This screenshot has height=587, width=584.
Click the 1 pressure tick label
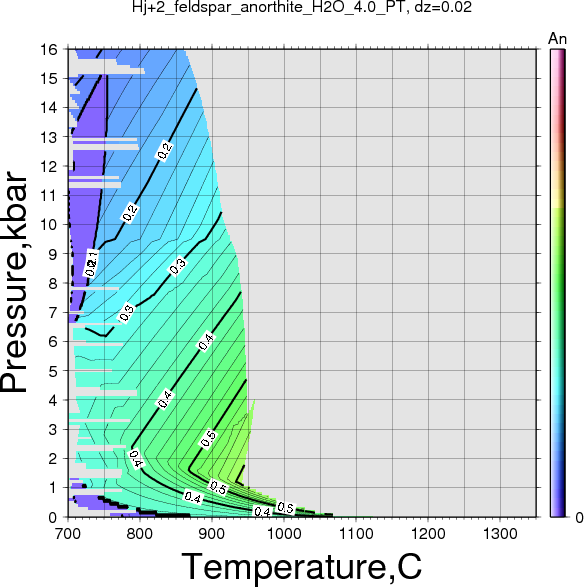click(x=53, y=488)
